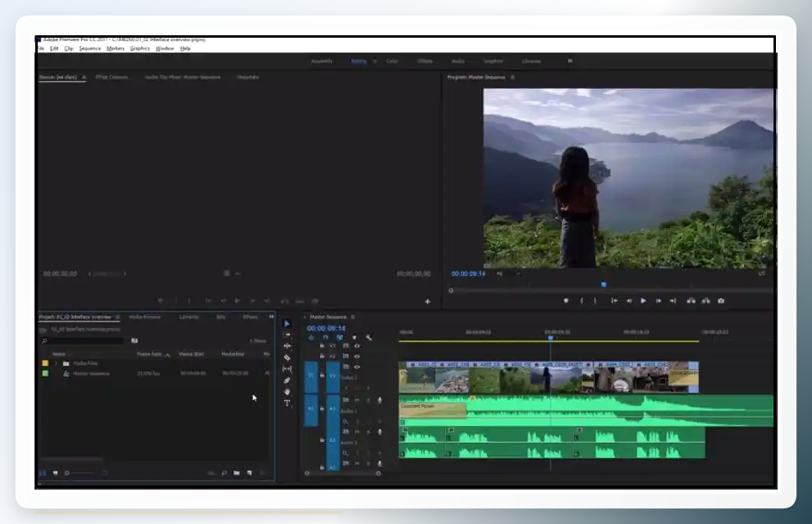
Task: Click the Lift button
Action: [691, 301]
